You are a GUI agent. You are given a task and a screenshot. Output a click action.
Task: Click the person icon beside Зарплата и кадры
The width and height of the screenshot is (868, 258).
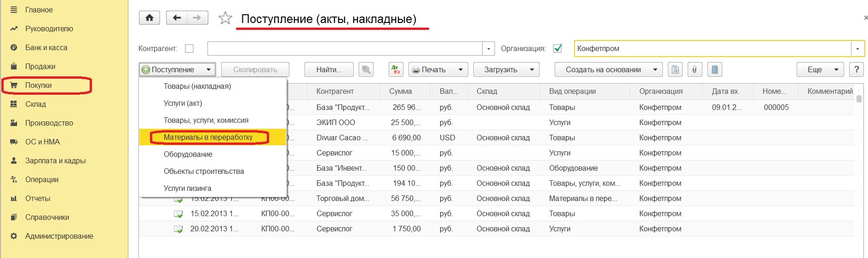pos(14,161)
